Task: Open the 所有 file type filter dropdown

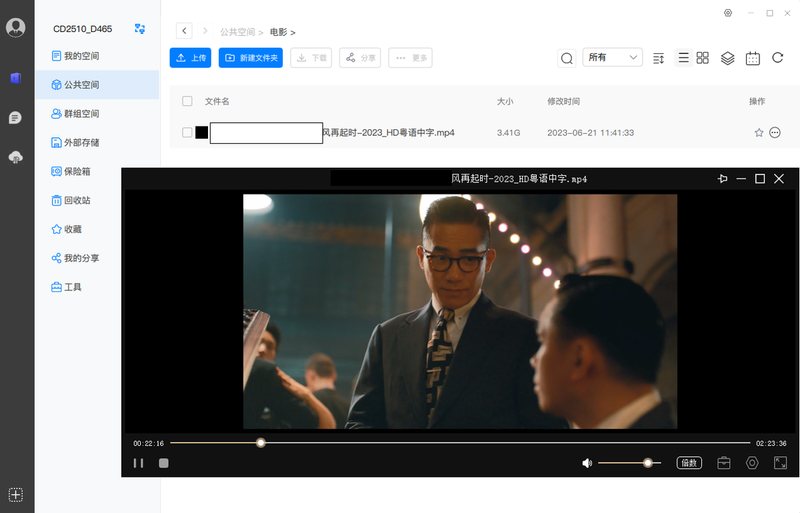Action: [612, 58]
